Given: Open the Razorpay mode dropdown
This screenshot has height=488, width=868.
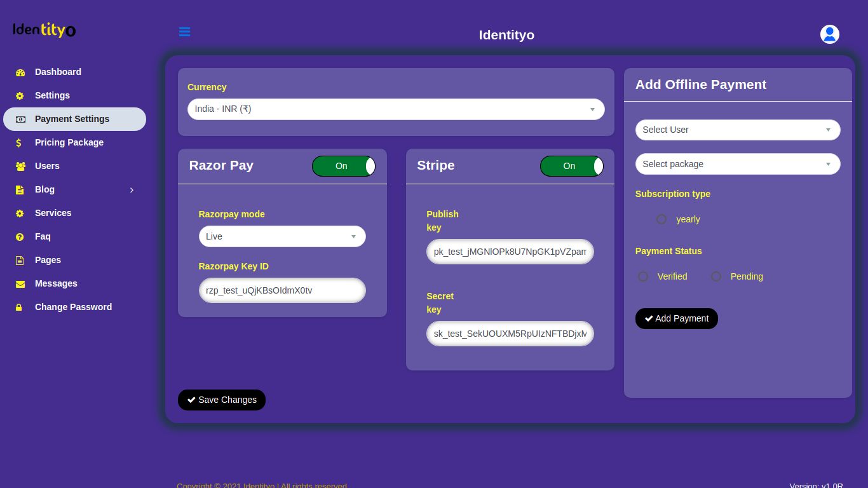Looking at the screenshot, I should click(x=282, y=236).
